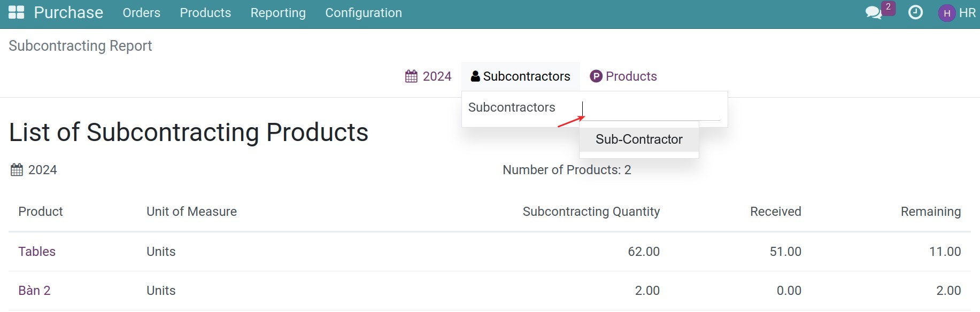
Task: Open the Tables product link
Action: (x=36, y=251)
